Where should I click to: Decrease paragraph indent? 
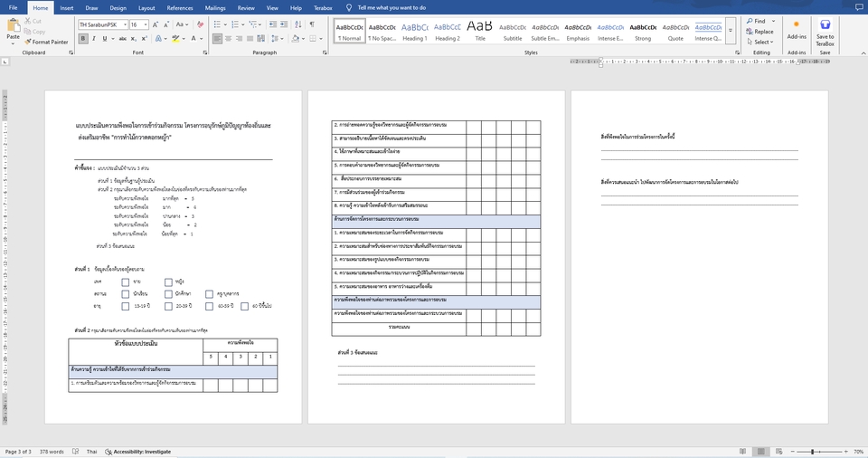click(272, 24)
